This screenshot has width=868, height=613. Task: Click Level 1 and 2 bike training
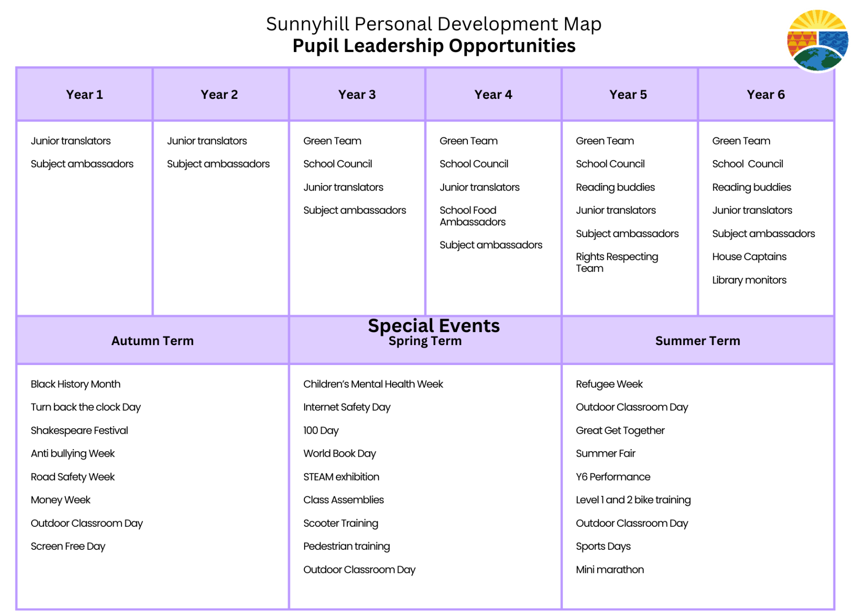point(633,500)
